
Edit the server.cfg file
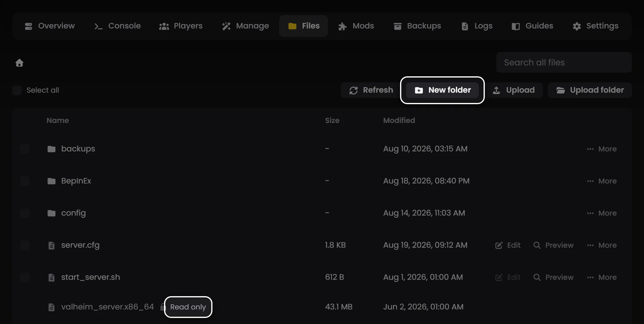(508, 245)
